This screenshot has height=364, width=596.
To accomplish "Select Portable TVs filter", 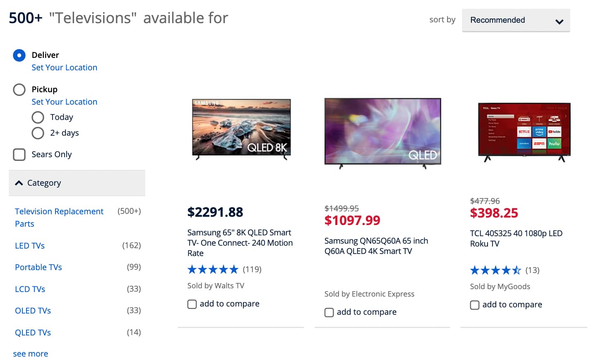I will tap(38, 267).
